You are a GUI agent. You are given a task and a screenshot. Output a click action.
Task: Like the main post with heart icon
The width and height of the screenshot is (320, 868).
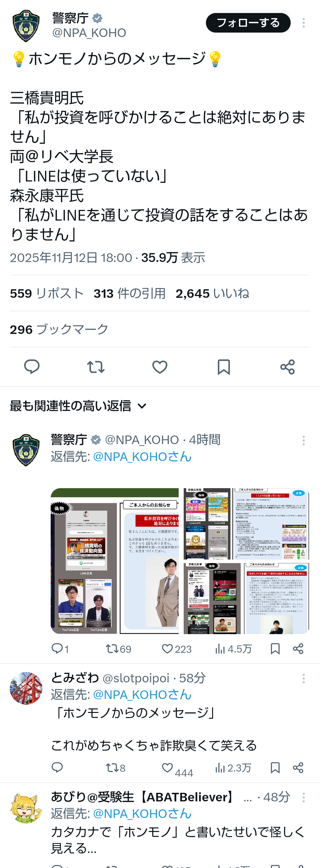tap(160, 367)
